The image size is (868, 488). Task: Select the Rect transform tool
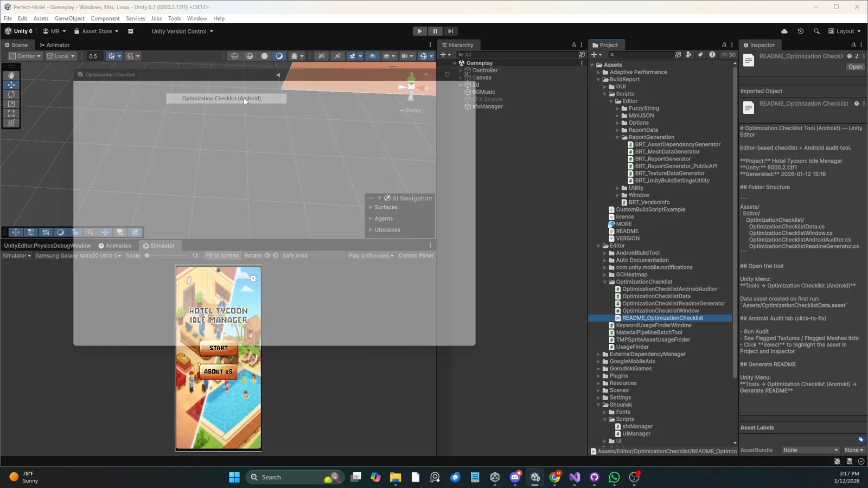tap(11, 113)
